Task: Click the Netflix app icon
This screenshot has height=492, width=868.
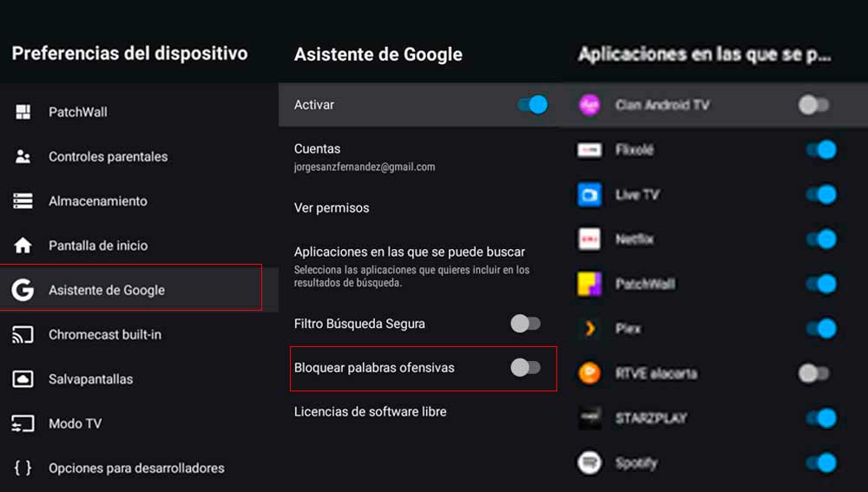Action: (x=589, y=239)
